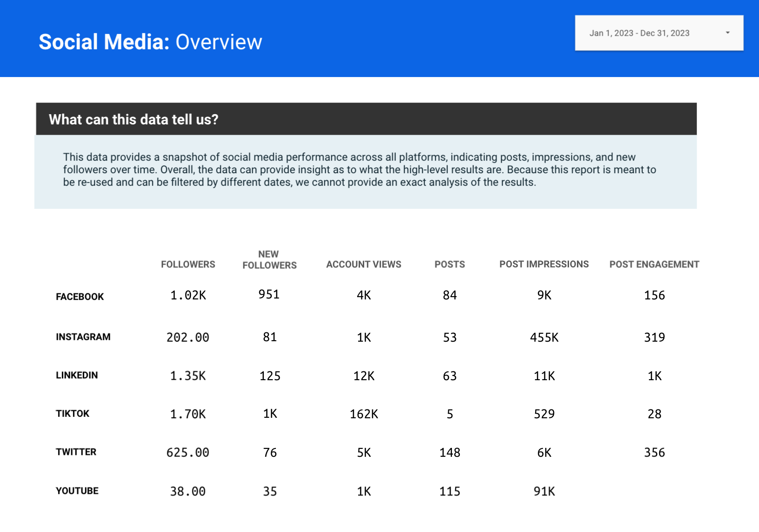Click Facebook post impressions value 9K
The width and height of the screenshot is (759, 532).
(544, 295)
